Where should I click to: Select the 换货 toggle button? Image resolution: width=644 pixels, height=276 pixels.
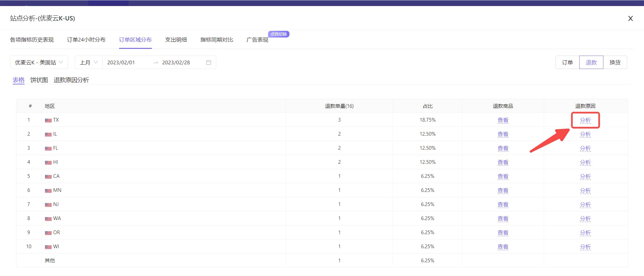coord(615,62)
